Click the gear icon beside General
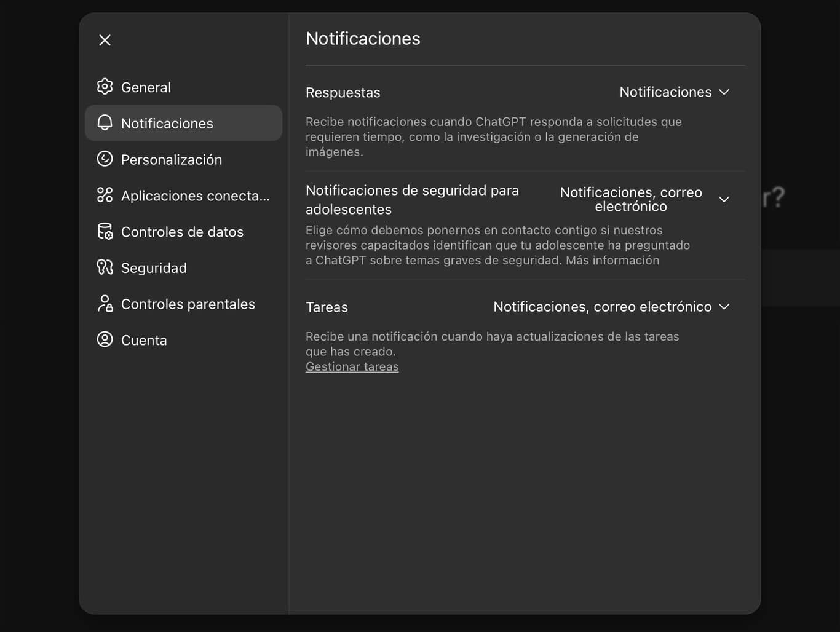The height and width of the screenshot is (632, 840). [x=105, y=87]
